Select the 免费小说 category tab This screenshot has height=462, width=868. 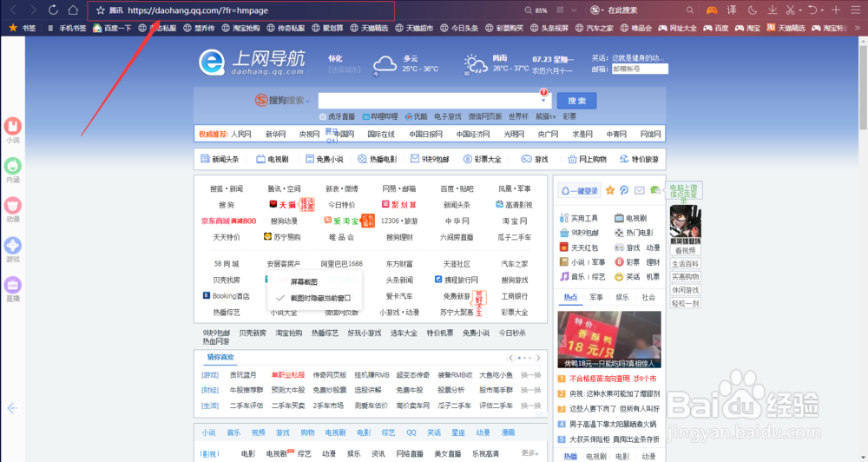[325, 159]
